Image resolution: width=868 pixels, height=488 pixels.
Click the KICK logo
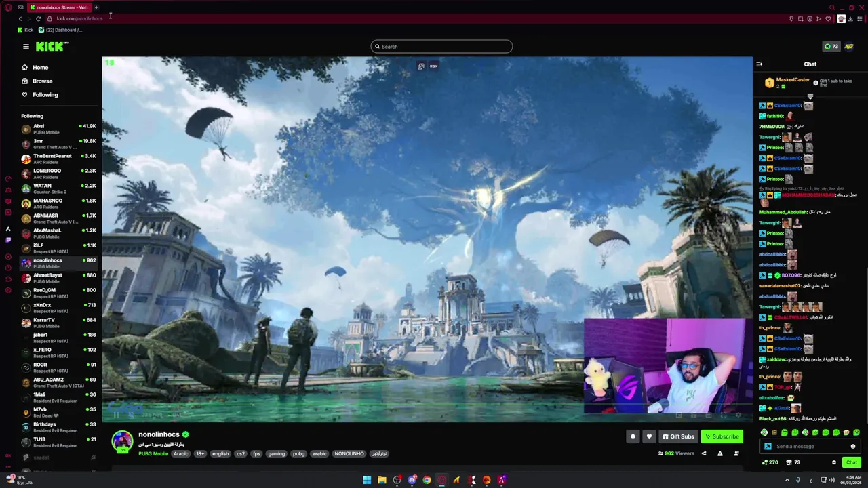52,46
